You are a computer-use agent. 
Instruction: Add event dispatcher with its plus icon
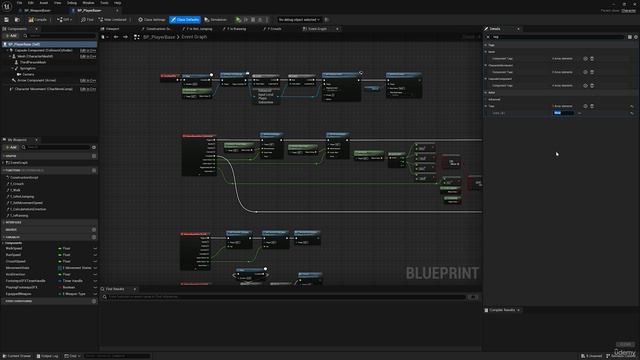(x=94, y=301)
